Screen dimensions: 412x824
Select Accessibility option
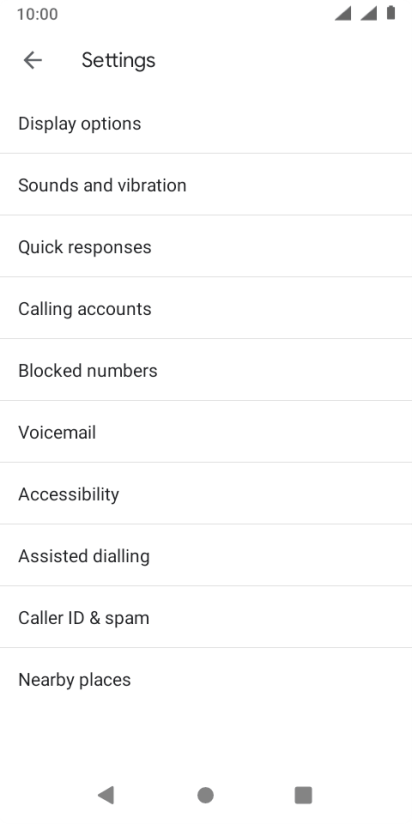[x=206, y=494]
